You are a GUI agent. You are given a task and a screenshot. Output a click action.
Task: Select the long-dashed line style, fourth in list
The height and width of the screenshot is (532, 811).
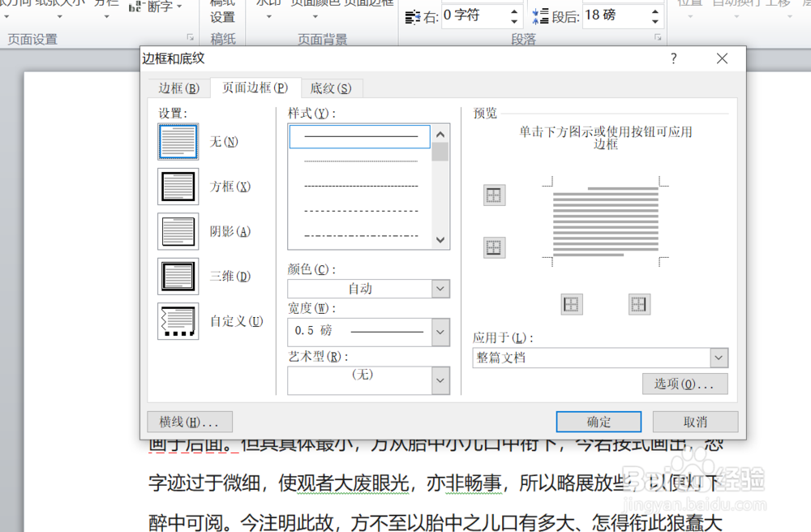(x=360, y=211)
